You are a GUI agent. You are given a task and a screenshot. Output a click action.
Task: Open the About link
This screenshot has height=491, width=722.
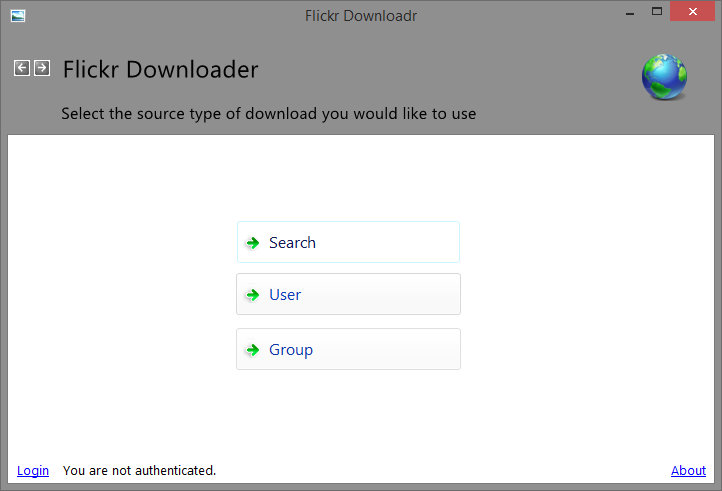pos(688,471)
